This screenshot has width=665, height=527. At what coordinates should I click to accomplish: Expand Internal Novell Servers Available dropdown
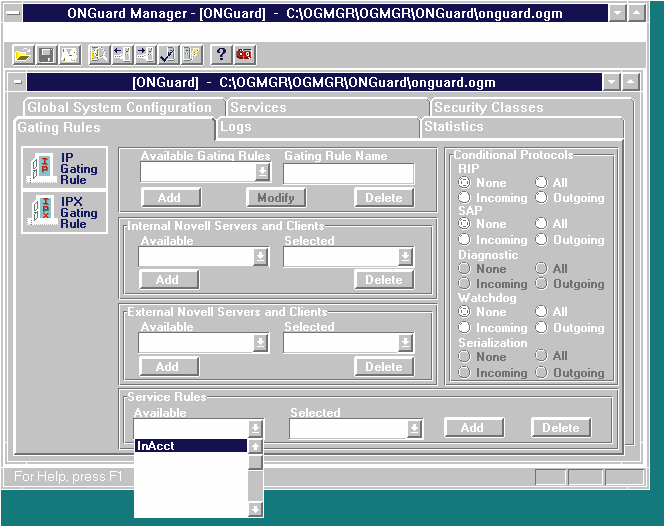click(260, 257)
